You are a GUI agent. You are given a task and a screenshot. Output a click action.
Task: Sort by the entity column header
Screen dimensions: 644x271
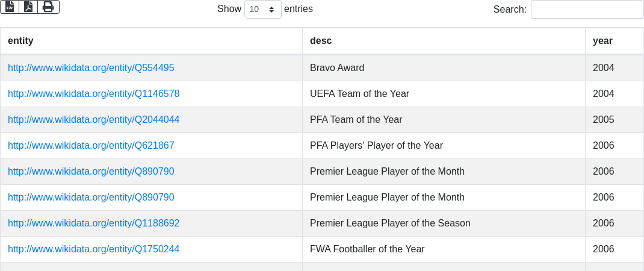[x=20, y=41]
